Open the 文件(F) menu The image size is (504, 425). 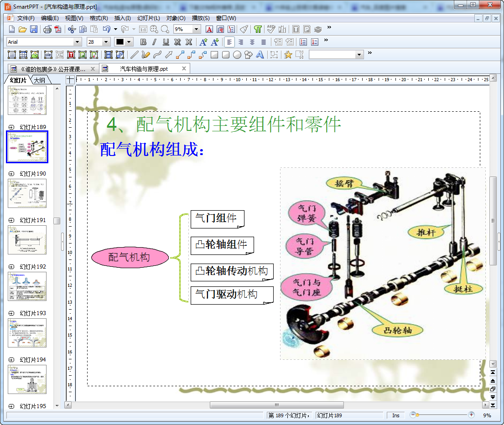(x=26, y=18)
